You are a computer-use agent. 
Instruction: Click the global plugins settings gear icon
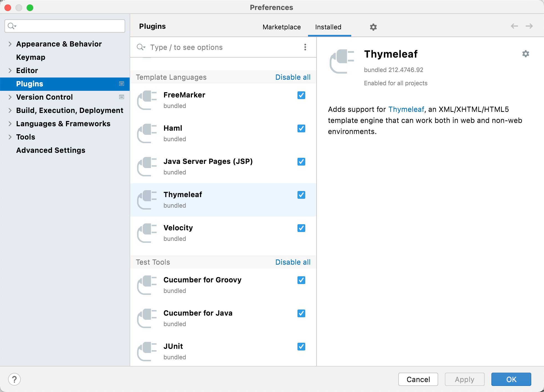pos(373,27)
